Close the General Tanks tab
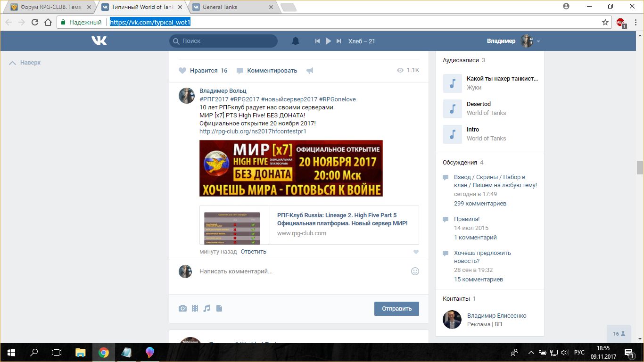This screenshot has width=644, height=362. 270,7
